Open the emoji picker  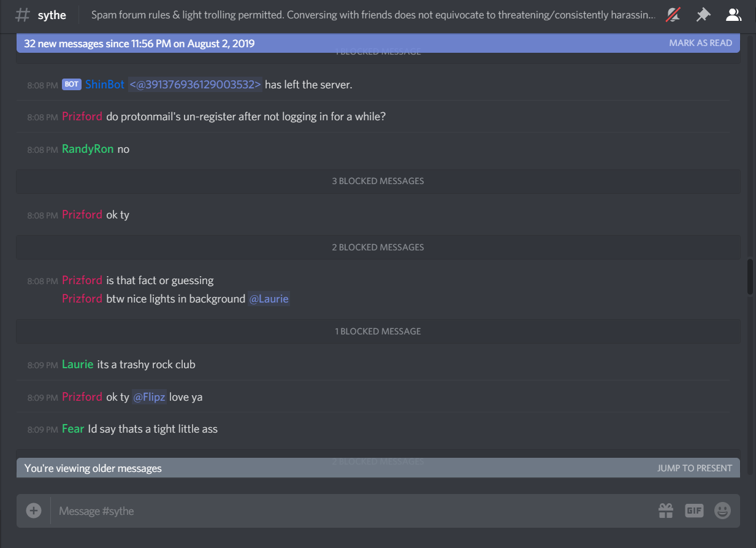723,511
